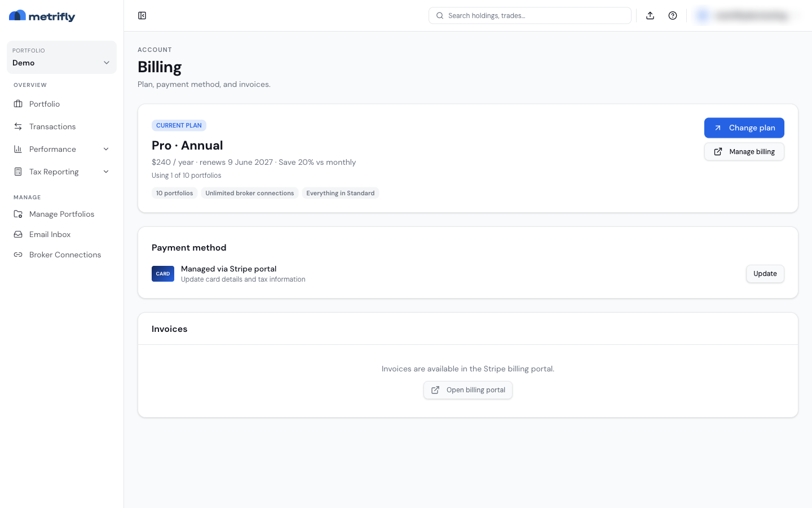Screen dimensions: 812x508
Task: Click 'Update card details and tax information'
Action: pos(243,279)
